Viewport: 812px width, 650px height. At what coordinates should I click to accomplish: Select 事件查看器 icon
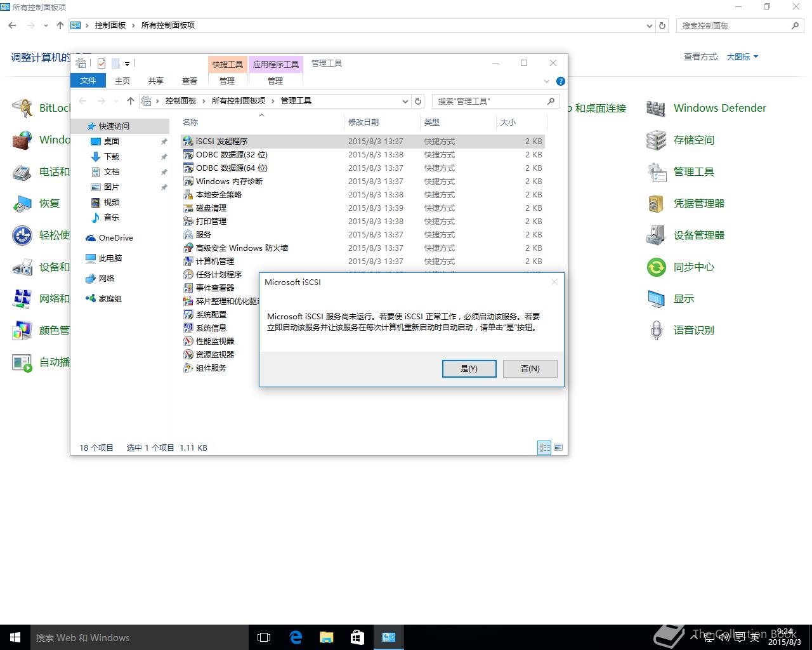coord(188,288)
